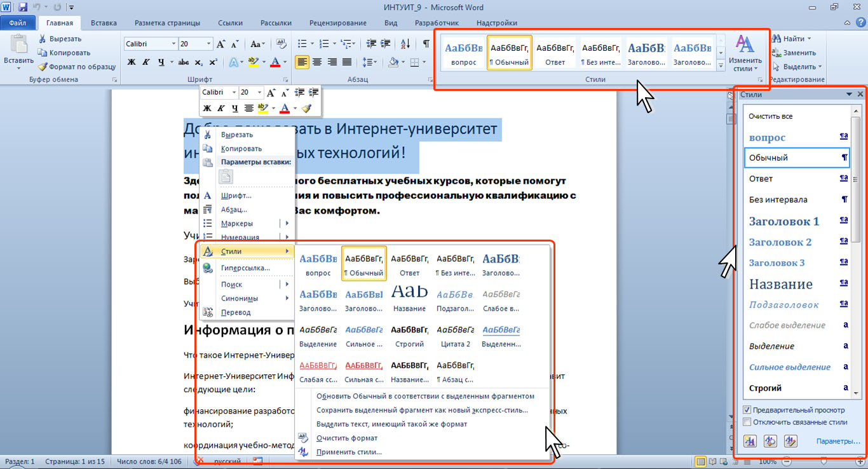Click the zoom slider in the status bar
The height and width of the screenshot is (469, 868).
(824, 461)
